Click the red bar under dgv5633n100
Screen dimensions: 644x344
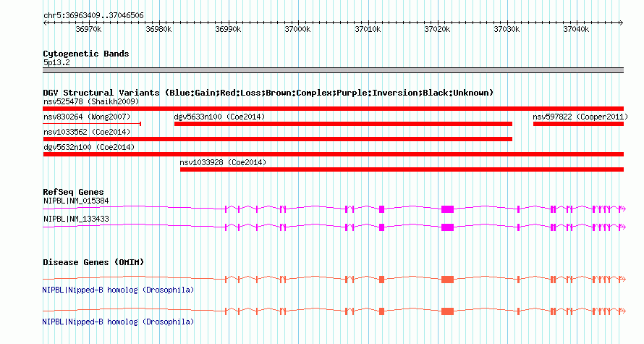pyautogui.click(x=343, y=124)
